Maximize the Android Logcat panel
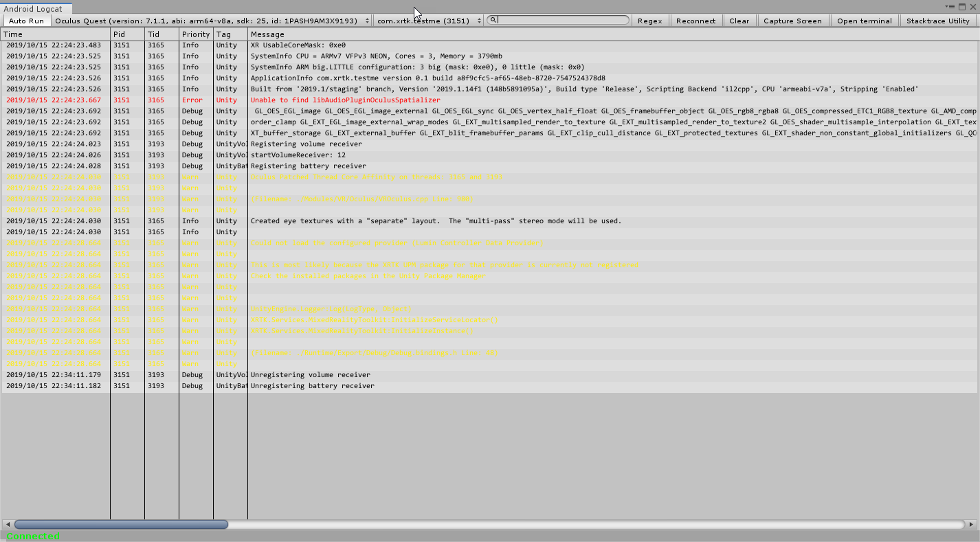Screen dimensions: 980x542 [x=962, y=7]
